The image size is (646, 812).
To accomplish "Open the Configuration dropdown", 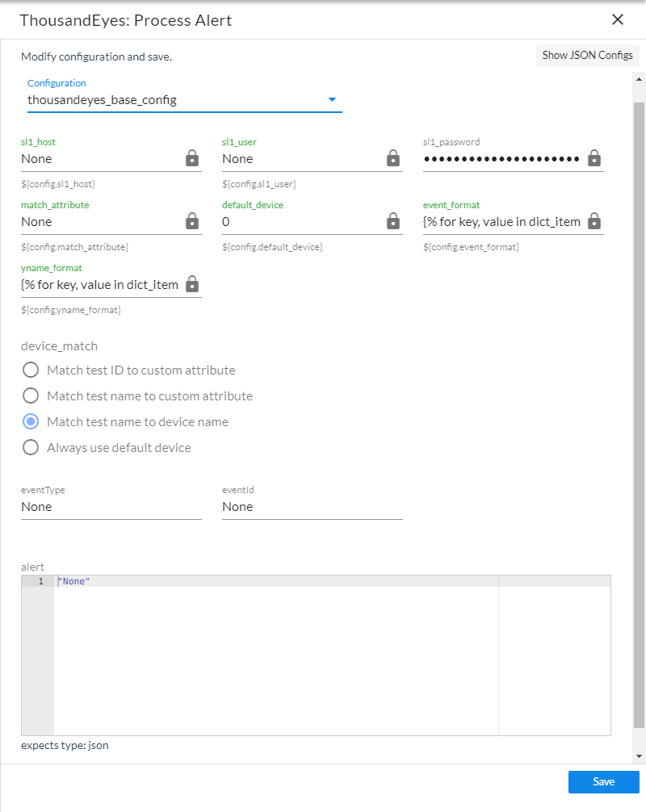I will 184,100.
